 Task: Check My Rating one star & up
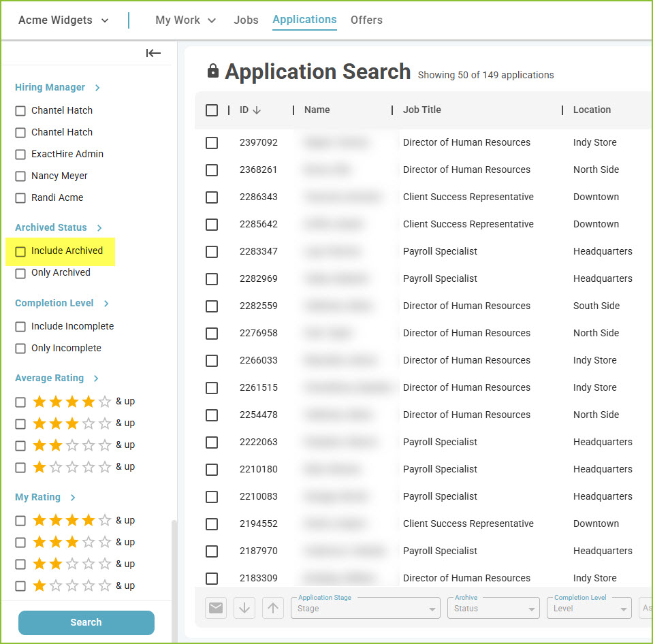point(20,586)
